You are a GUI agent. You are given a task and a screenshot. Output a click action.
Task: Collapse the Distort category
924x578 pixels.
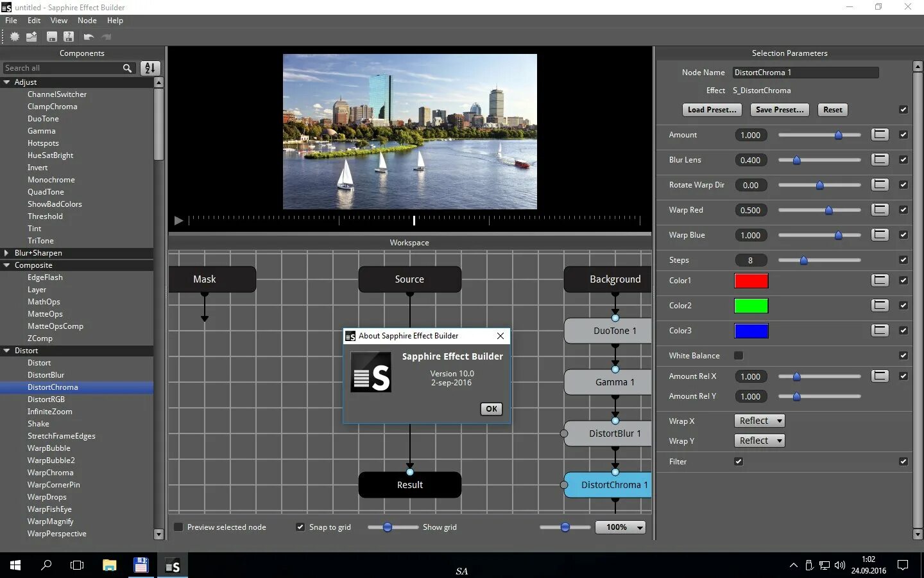point(7,351)
